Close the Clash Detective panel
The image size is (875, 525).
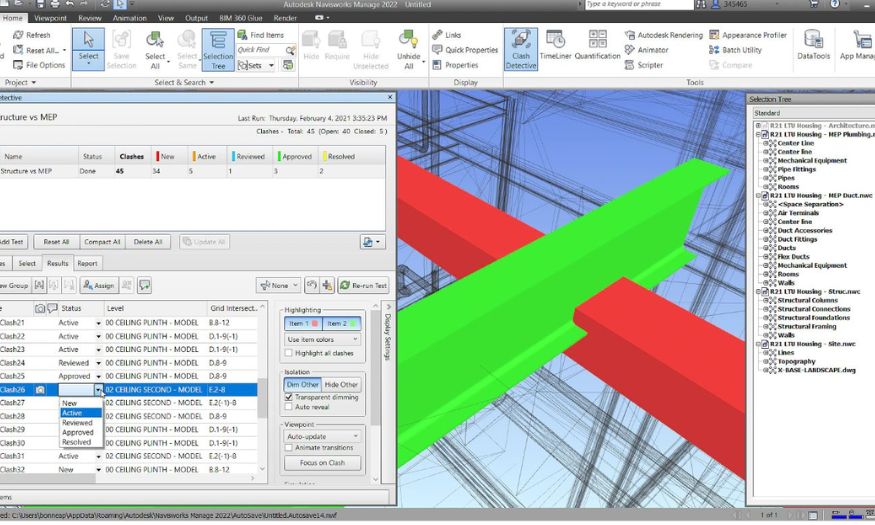click(390, 97)
